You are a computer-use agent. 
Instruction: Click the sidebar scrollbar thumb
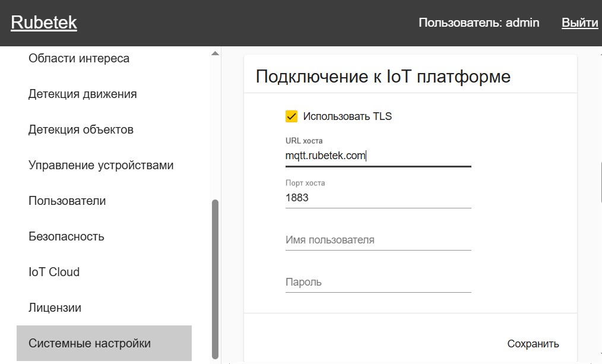pyautogui.click(x=215, y=279)
